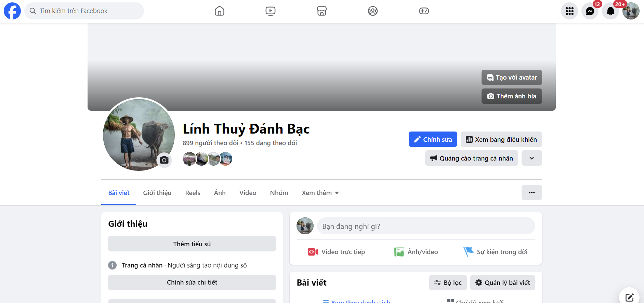Expand the chevron next to Quảng cáo
Screen dimensions: 644x303
(x=532, y=158)
